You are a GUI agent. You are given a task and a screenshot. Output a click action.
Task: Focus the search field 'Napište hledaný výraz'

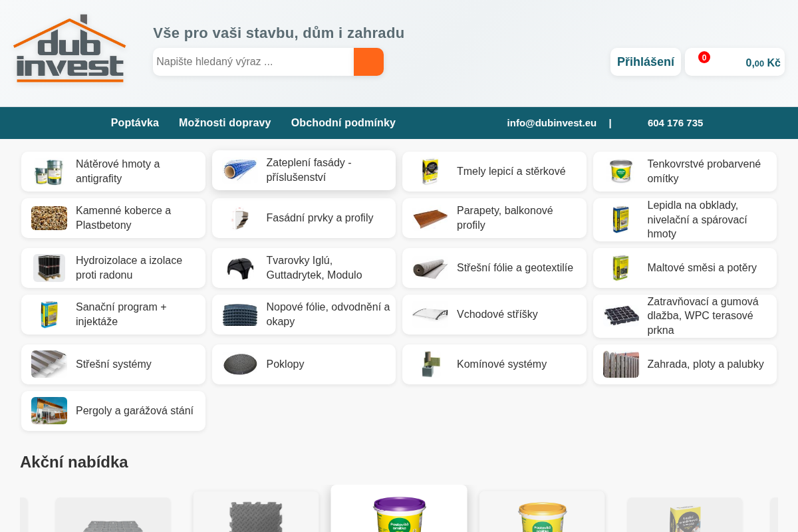(x=253, y=62)
